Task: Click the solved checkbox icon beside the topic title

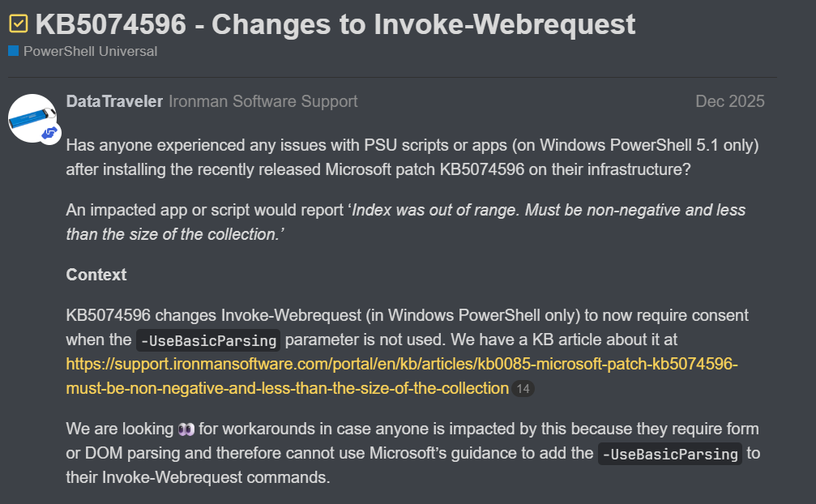Action: 18,24
